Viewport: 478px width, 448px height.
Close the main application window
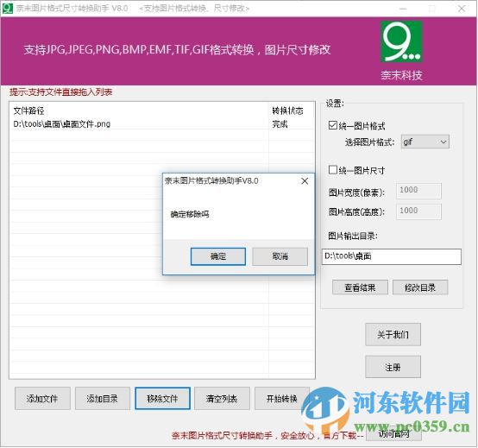tap(462, 9)
